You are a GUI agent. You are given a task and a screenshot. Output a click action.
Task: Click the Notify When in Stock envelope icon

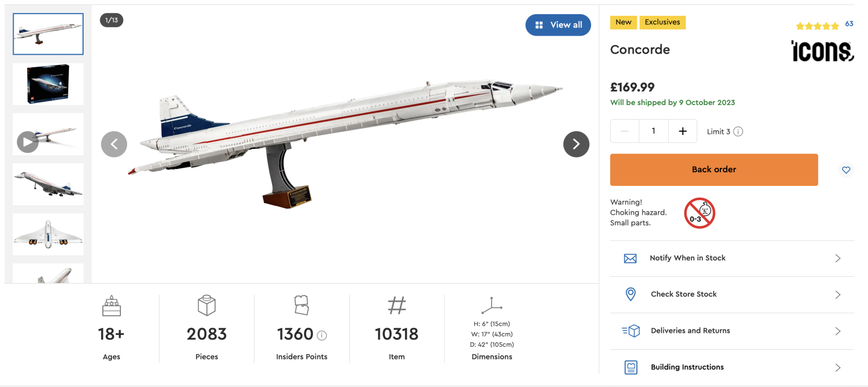630,258
